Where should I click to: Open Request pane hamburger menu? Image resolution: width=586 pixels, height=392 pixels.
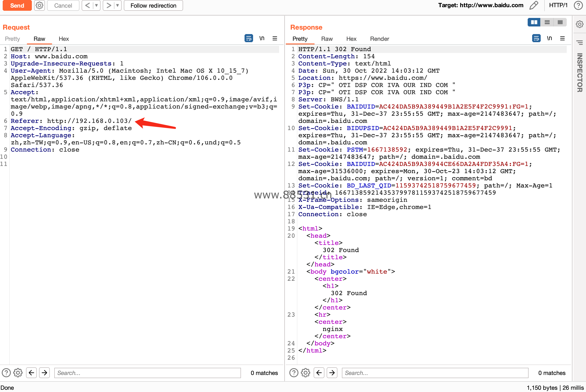tap(275, 38)
